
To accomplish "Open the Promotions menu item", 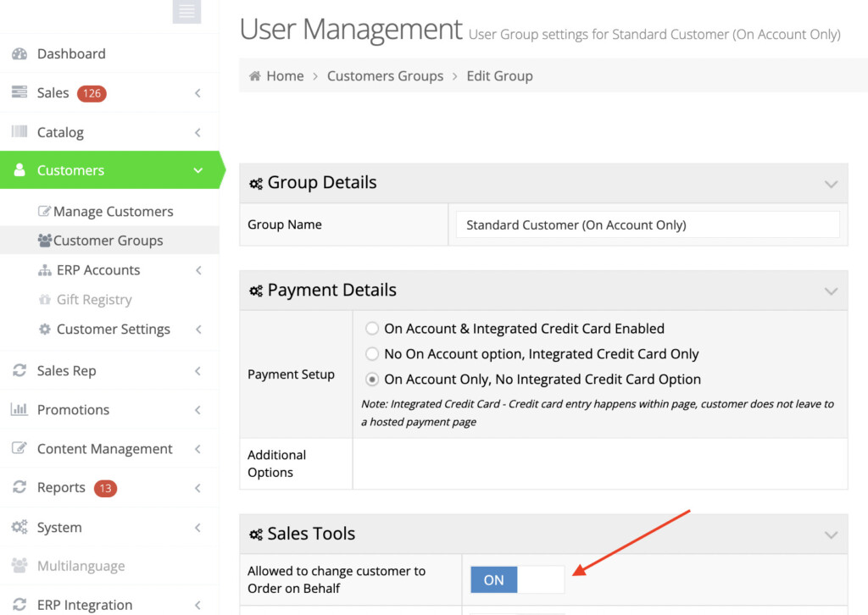I will [109, 410].
